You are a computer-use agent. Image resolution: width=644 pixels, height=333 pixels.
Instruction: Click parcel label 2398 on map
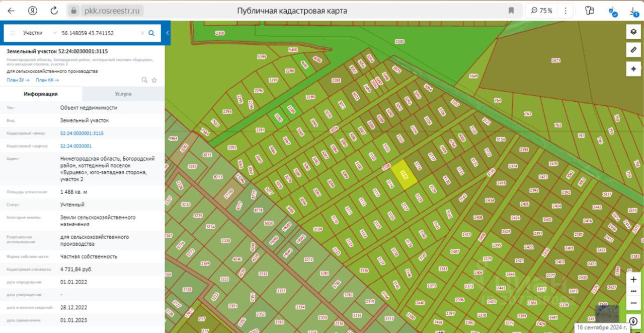pyautogui.click(x=524, y=150)
